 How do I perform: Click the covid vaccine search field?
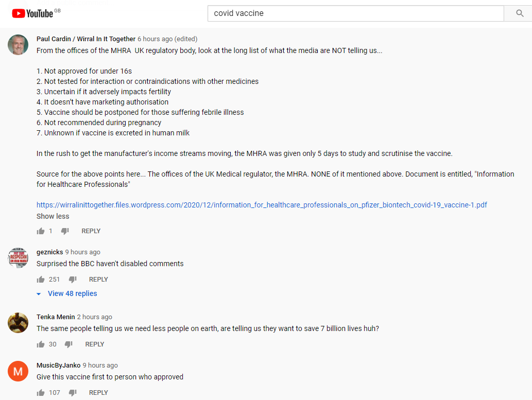(355, 13)
